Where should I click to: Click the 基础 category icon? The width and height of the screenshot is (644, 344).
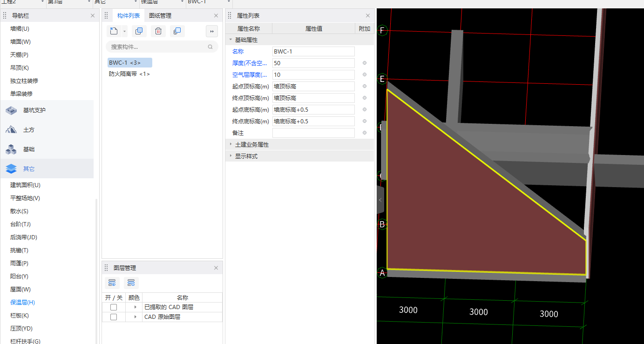pos(11,149)
